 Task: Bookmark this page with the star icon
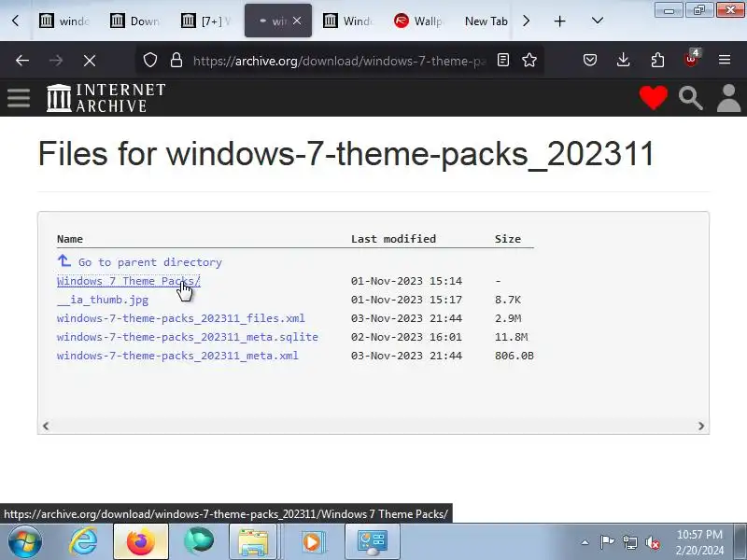click(x=529, y=60)
